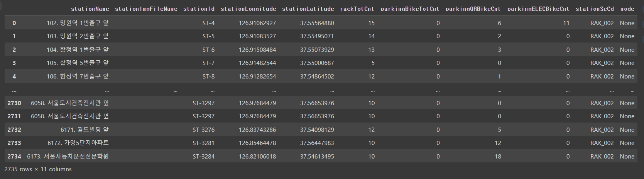Image resolution: width=644 pixels, height=179 pixels.
Task: Select row index 2733
Action: (14, 143)
